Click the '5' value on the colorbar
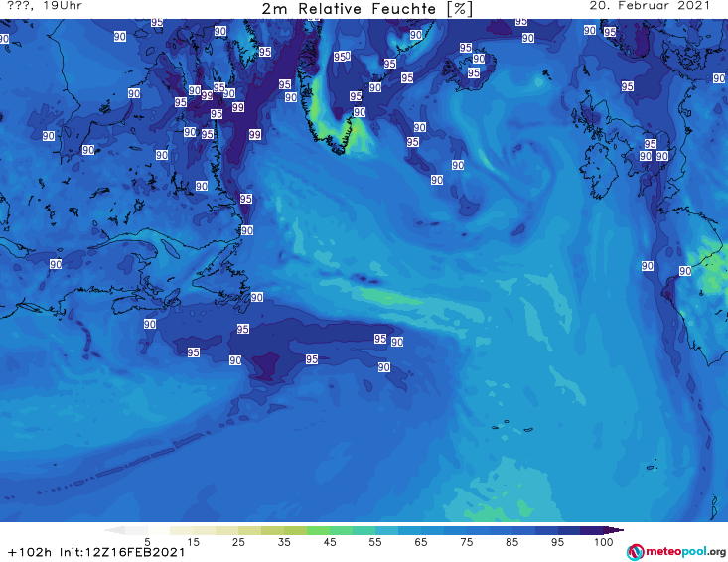728x562 pixels. point(147,542)
